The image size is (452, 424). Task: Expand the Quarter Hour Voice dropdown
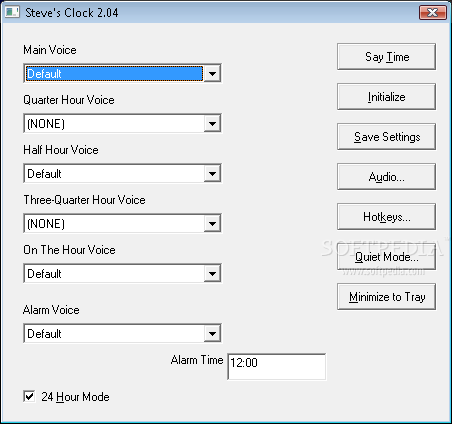coord(212,123)
